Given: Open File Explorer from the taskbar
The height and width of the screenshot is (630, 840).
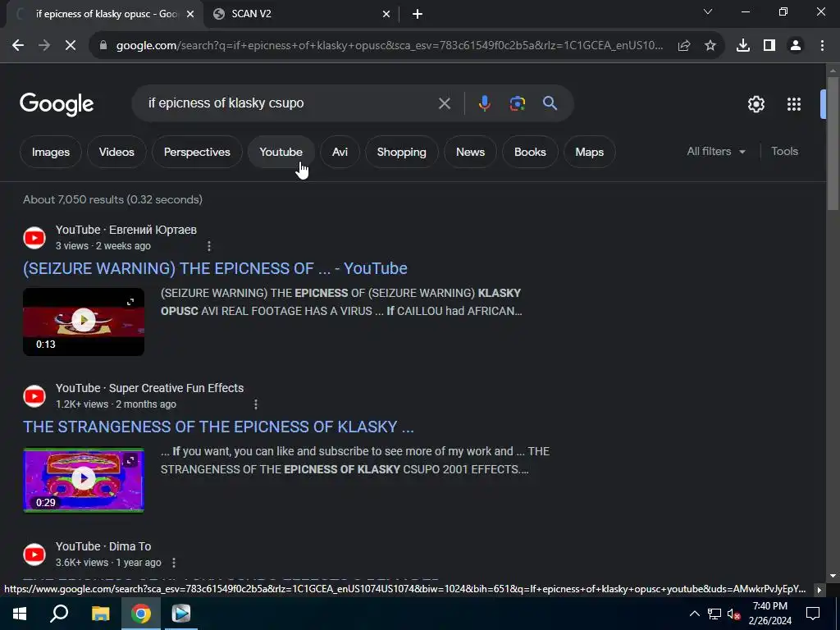Looking at the screenshot, I should [100, 614].
